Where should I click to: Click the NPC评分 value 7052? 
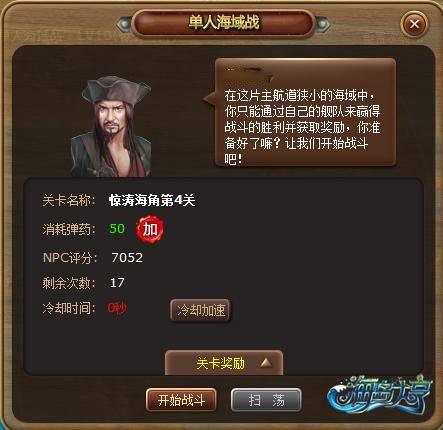pos(127,257)
